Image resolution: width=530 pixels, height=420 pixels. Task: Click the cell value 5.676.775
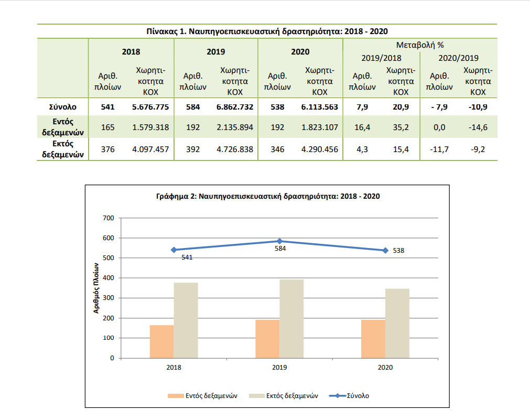point(150,107)
